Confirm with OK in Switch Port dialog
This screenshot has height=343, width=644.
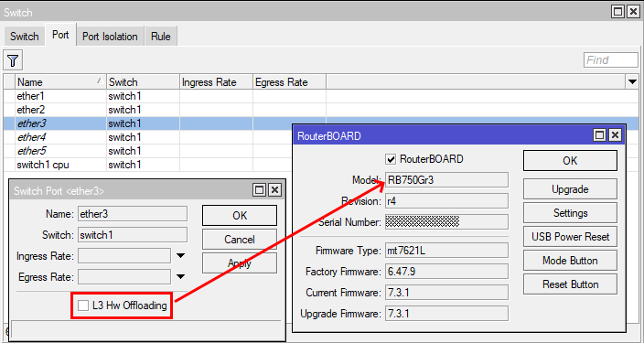pos(240,216)
